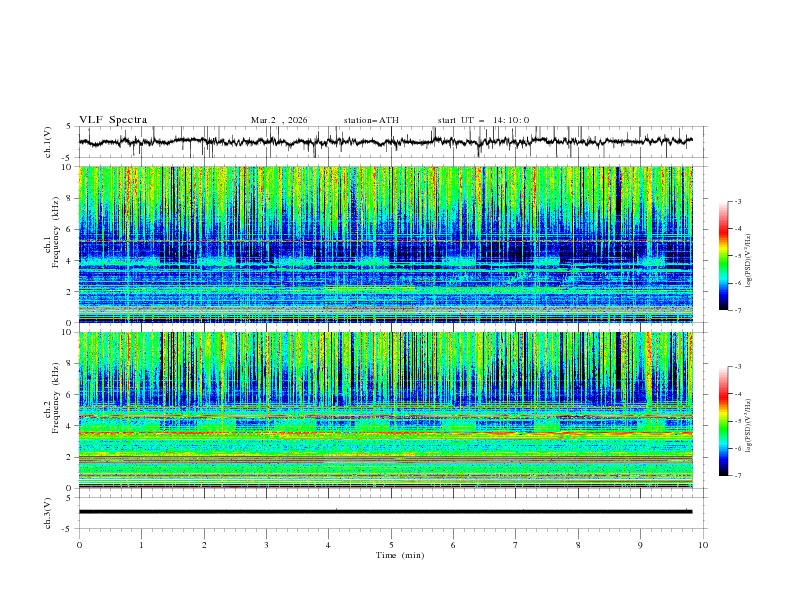The width and height of the screenshot is (792, 612).
Task: Click the '-7' value on ch.2 colorbar
Action: tap(737, 476)
